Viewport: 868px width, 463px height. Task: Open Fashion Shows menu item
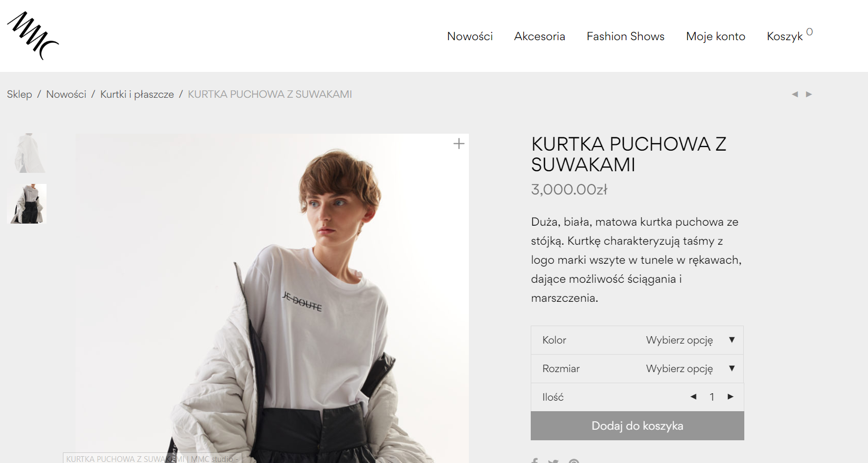point(625,36)
